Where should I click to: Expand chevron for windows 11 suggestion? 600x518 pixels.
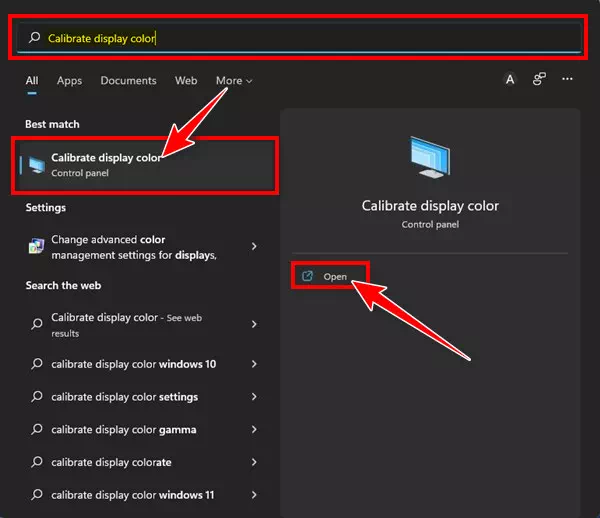pos(254,495)
